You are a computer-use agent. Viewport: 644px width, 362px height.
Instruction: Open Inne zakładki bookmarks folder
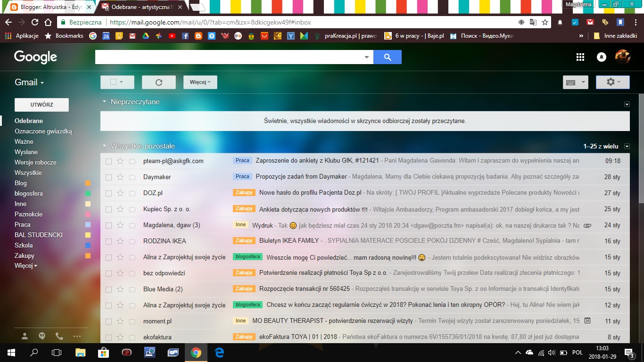coord(615,36)
